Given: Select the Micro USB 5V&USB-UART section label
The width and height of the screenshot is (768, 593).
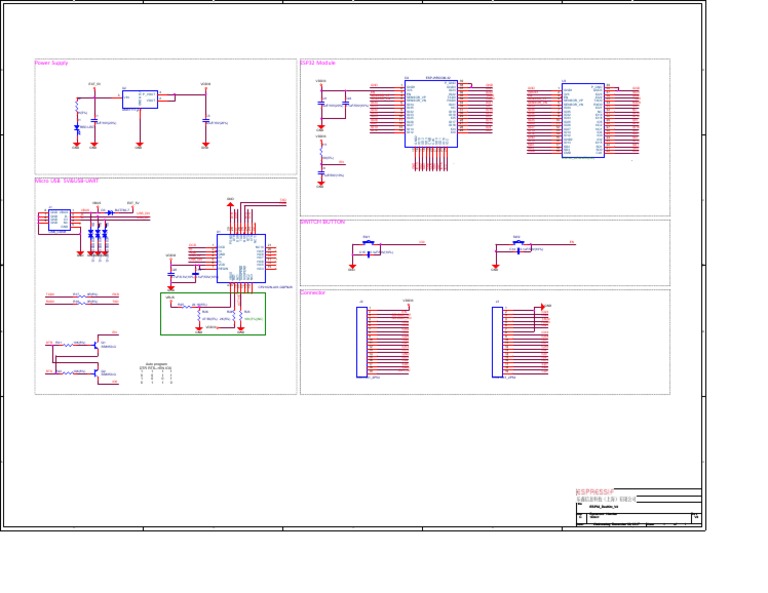Looking at the screenshot, I should pyautogui.click(x=66, y=181).
